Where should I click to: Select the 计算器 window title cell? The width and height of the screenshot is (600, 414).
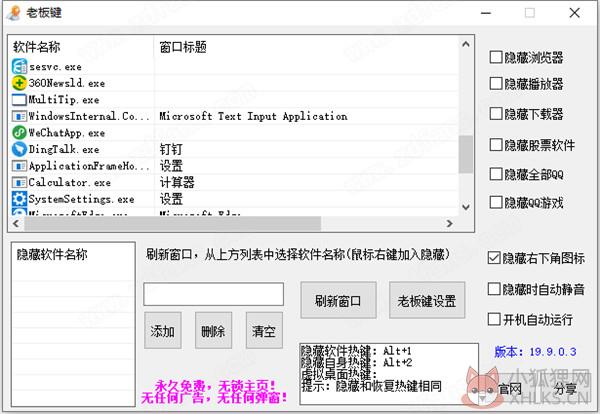[177, 182]
